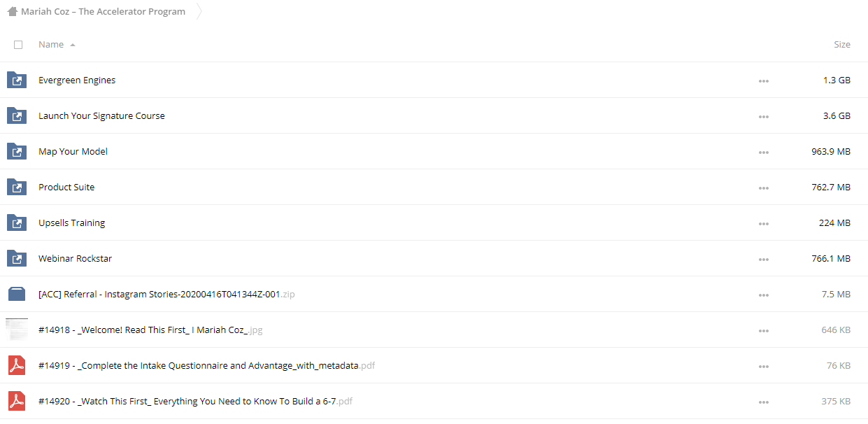Open the Upsells Training folder link
868x424 pixels.
[72, 222]
